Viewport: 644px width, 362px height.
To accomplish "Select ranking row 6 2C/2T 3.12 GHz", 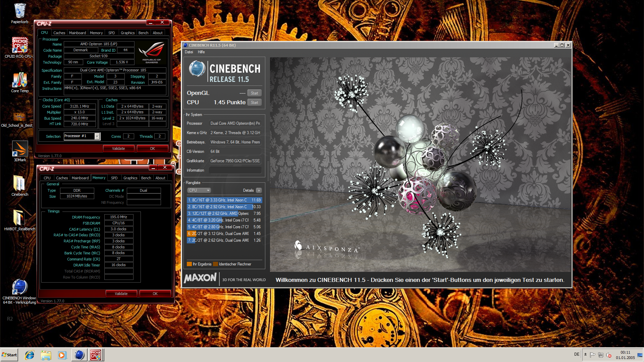I will (224, 234).
